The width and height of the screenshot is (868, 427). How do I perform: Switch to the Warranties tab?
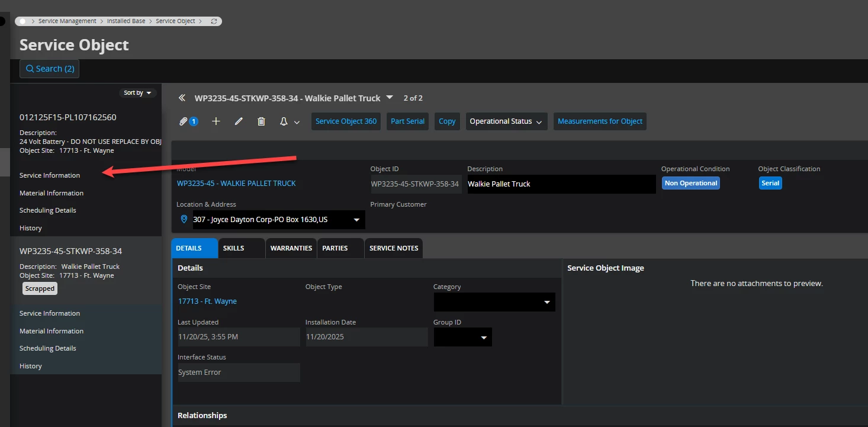pyautogui.click(x=291, y=248)
